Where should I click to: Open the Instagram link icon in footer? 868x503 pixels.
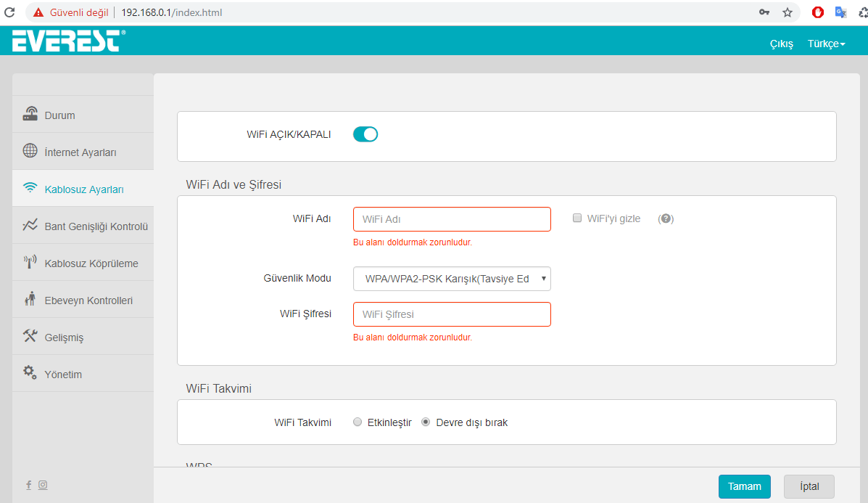[43, 485]
